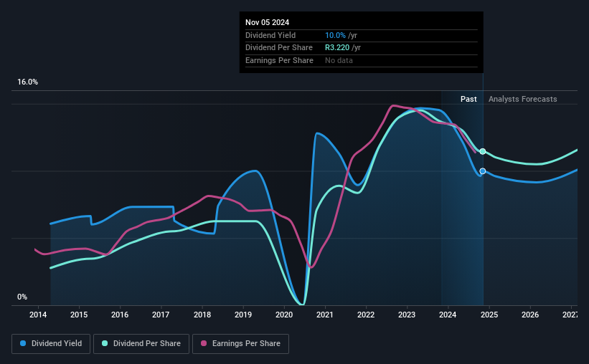Click the R3.220 dividend per share value
Image resolution: width=589 pixels, height=364 pixels.
[x=337, y=48]
